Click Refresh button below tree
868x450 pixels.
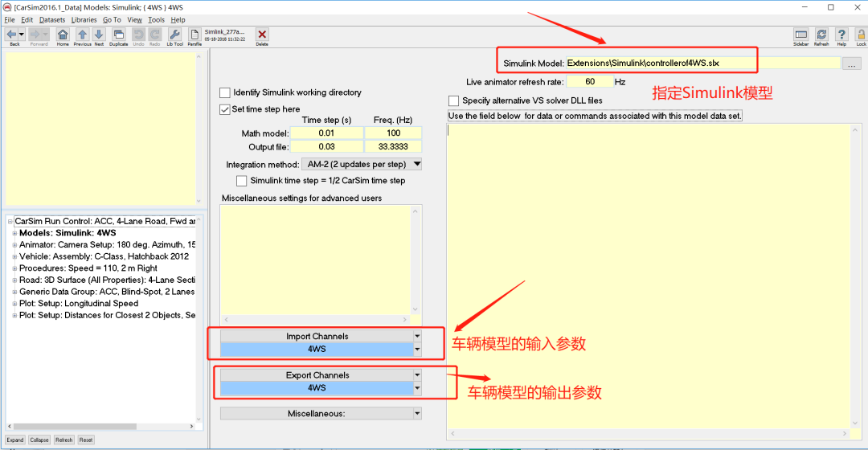coord(63,440)
